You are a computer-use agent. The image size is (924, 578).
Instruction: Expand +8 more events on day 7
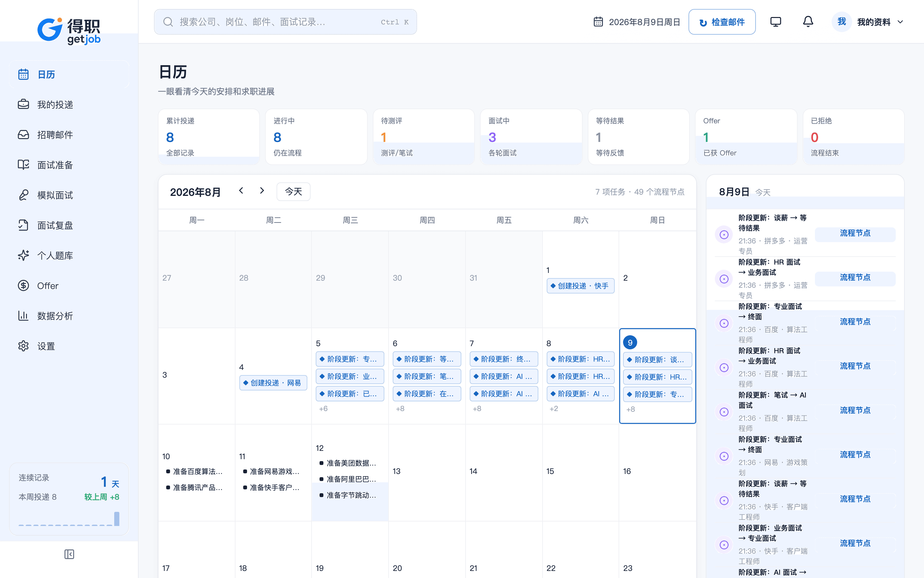point(477,409)
